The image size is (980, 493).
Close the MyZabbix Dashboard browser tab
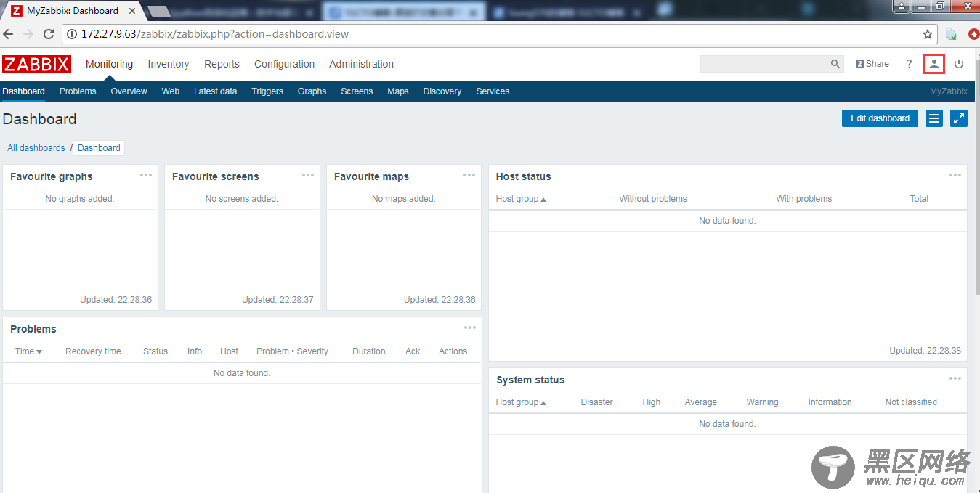pos(131,11)
